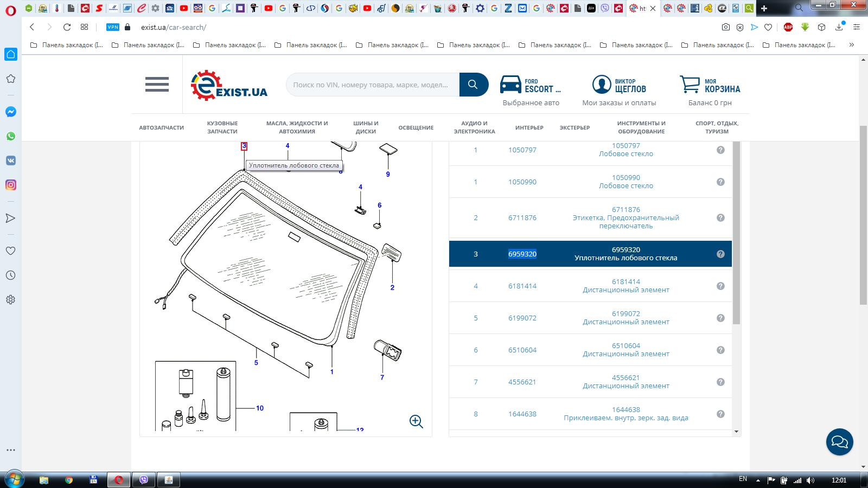Open Opera sidebar Messenger icon
The height and width of the screenshot is (488, 868).
click(11, 112)
